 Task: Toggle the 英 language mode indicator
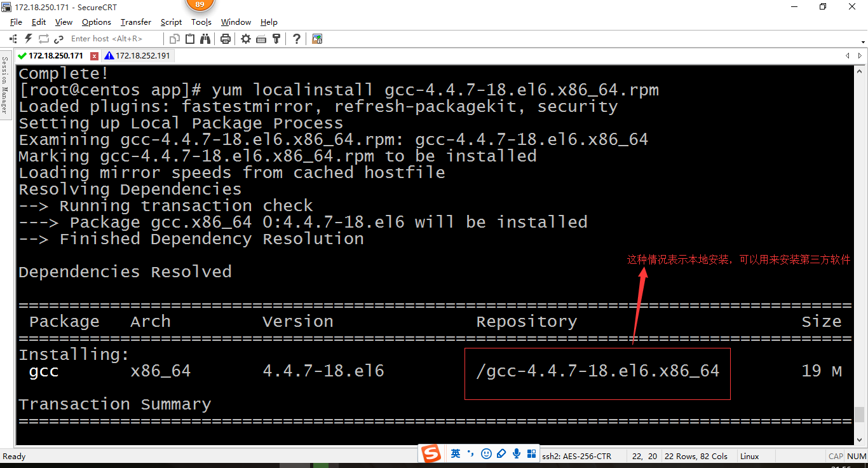[x=456, y=453]
